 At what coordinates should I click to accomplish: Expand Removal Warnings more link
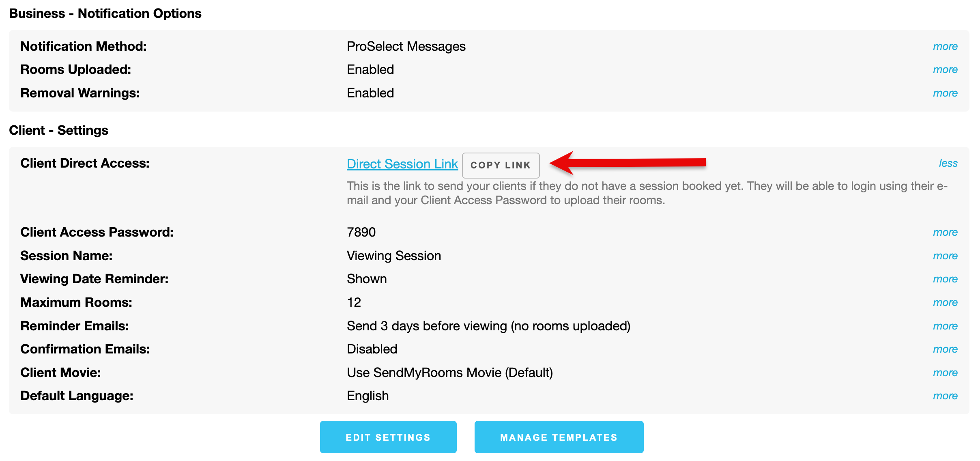click(x=945, y=93)
